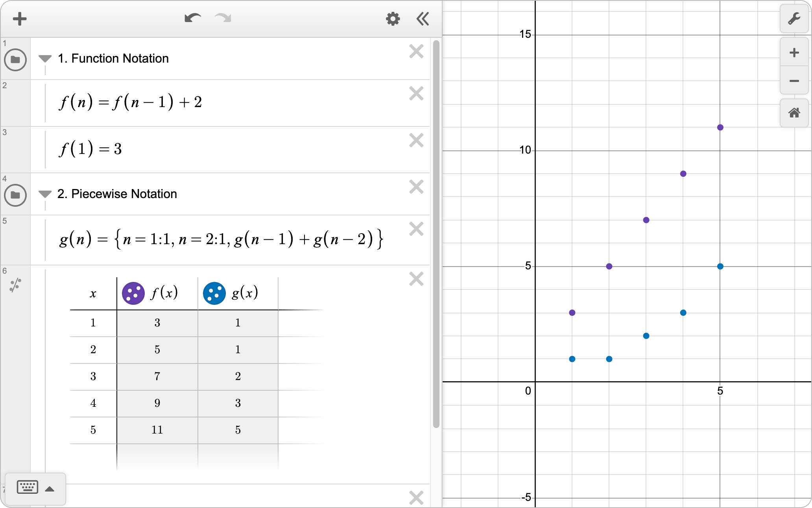Toggle the purple f(x) column color icon
This screenshot has height=508, width=812.
point(133,293)
